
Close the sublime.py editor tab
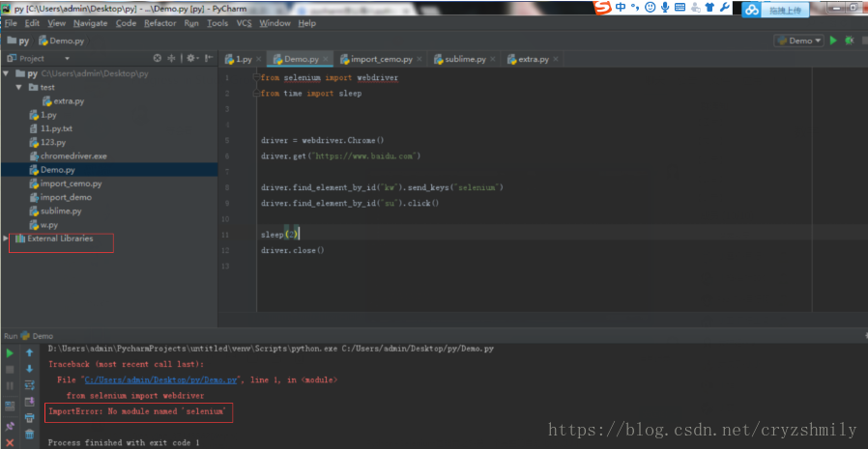click(x=493, y=59)
